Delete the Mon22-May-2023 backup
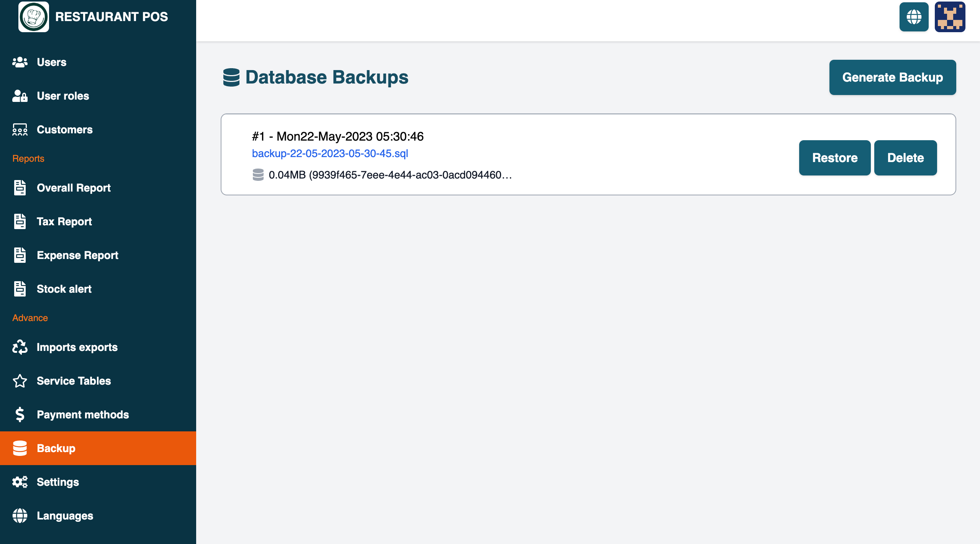The image size is (980, 544). (x=905, y=158)
